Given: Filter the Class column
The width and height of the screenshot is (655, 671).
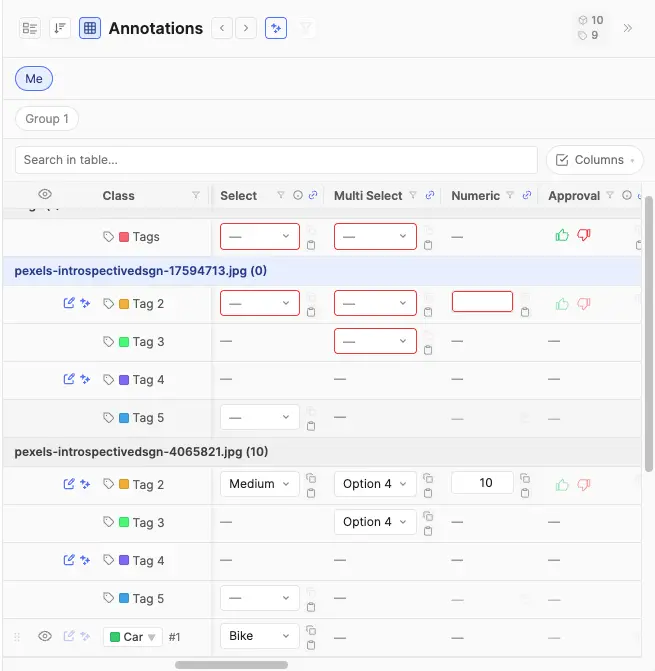Looking at the screenshot, I should [196, 195].
